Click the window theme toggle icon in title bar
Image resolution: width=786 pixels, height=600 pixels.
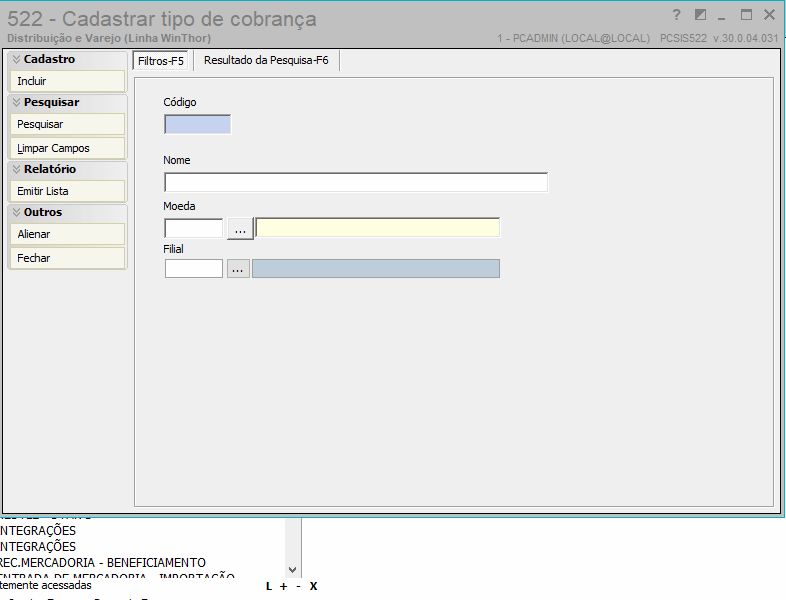click(700, 15)
